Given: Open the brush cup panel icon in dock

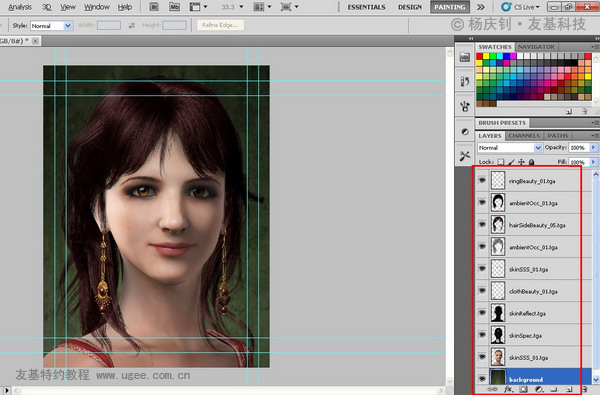Looking at the screenshot, I should [x=465, y=106].
